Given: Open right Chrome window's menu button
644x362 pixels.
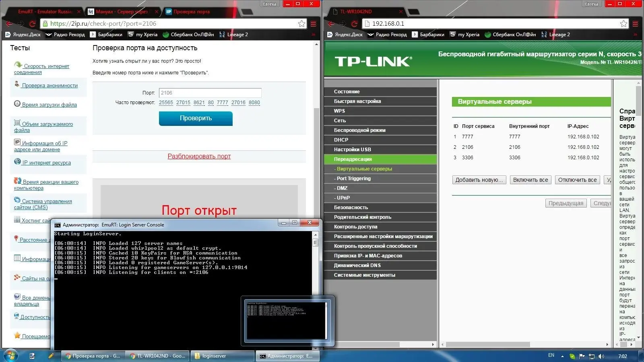Looking at the screenshot, I should tap(636, 24).
